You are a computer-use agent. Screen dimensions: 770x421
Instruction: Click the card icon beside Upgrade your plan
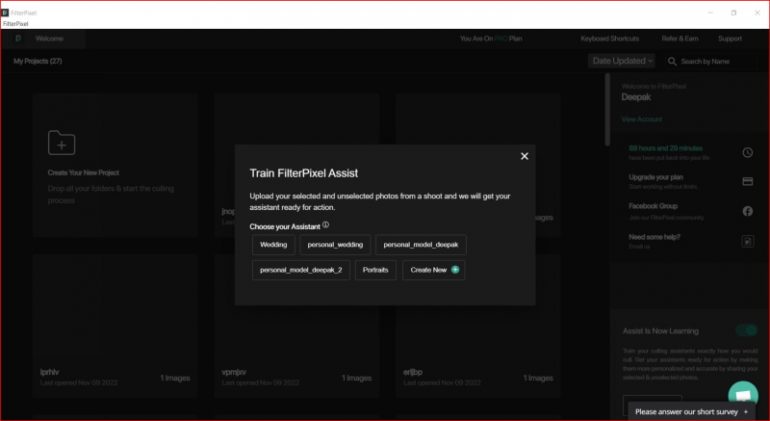point(747,182)
